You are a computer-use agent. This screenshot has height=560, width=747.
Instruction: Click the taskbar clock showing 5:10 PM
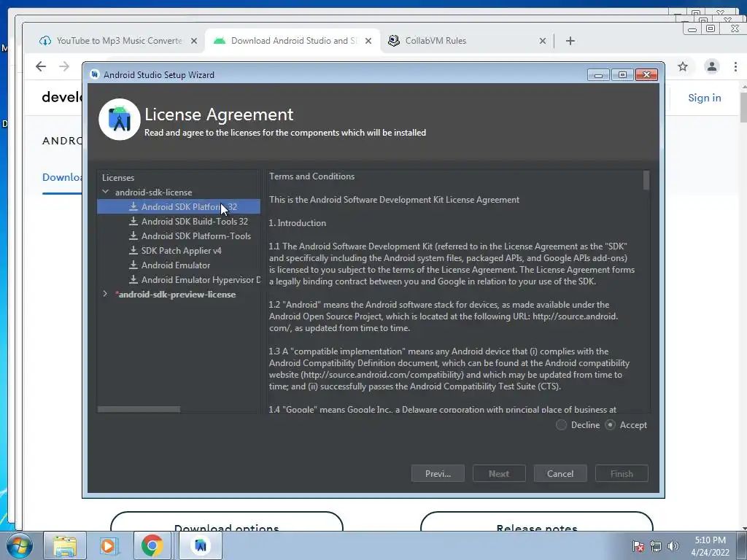click(710, 545)
